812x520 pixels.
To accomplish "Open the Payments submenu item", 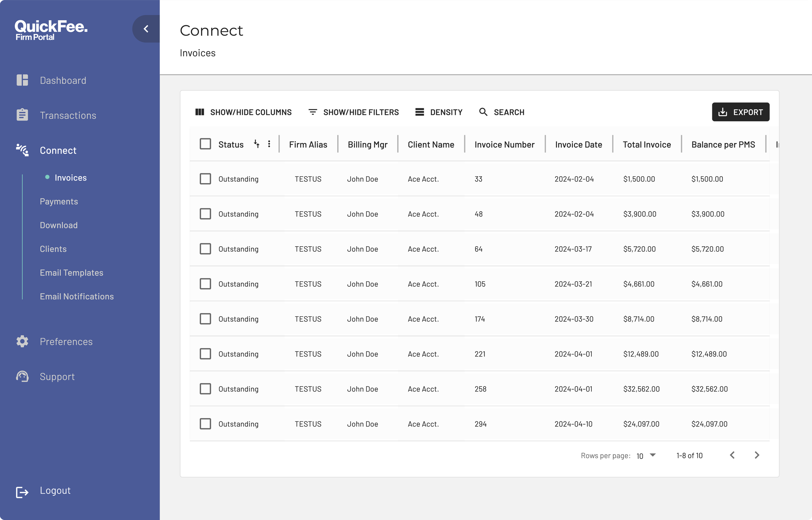I will pos(59,201).
